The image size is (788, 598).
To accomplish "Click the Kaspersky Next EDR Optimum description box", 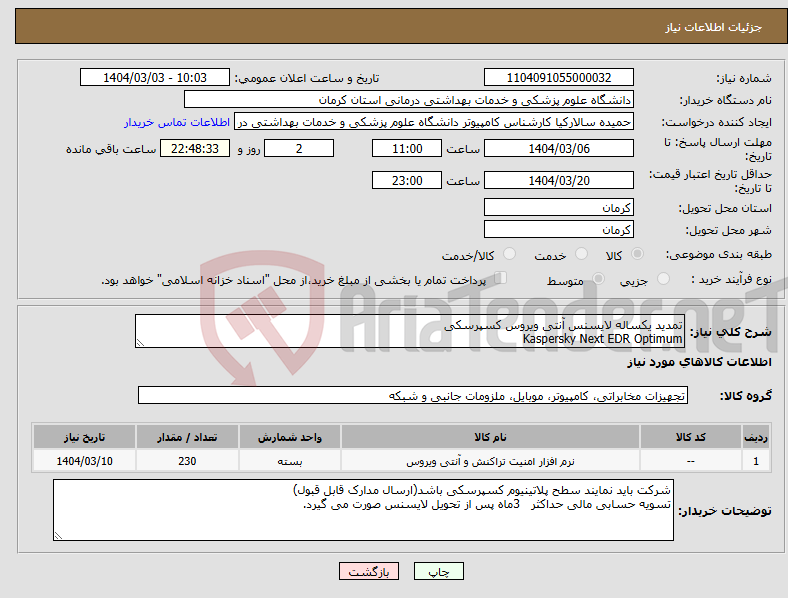I will 410,331.
